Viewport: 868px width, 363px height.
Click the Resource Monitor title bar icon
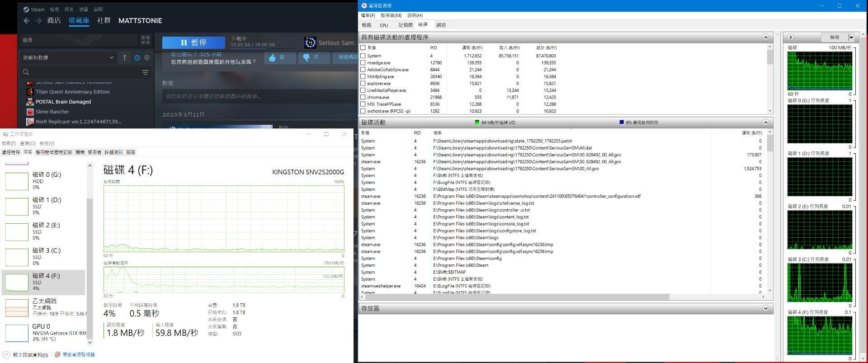(x=364, y=5)
